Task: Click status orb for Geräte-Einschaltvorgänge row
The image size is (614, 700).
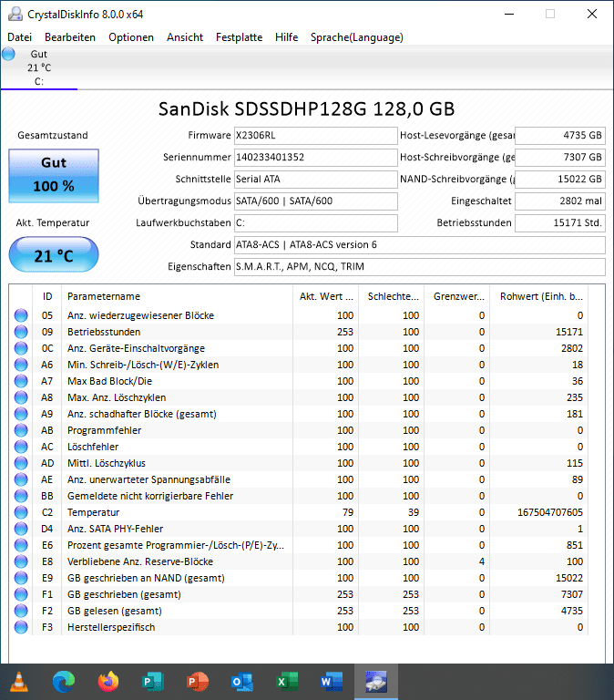Action: 21,348
